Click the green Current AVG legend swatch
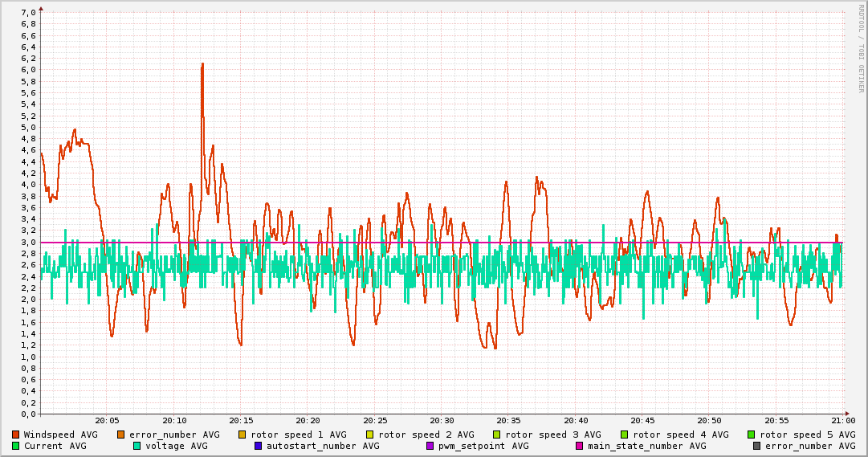The image size is (868, 457). [x=16, y=446]
